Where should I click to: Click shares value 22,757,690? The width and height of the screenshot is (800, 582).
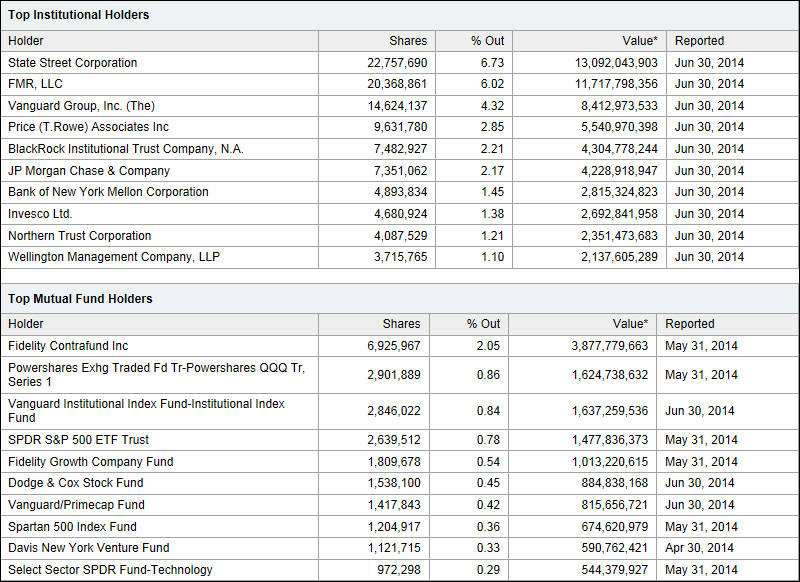click(397, 63)
